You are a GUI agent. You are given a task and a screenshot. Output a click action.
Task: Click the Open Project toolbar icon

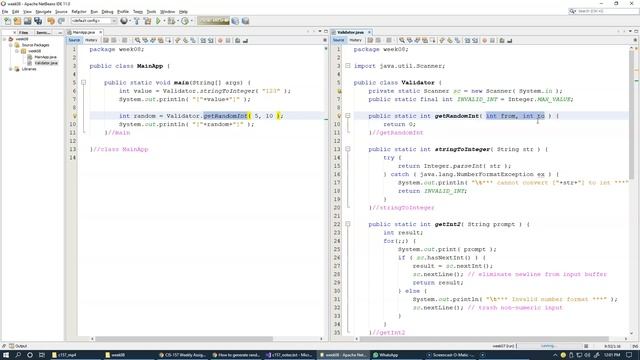pos(27,21)
